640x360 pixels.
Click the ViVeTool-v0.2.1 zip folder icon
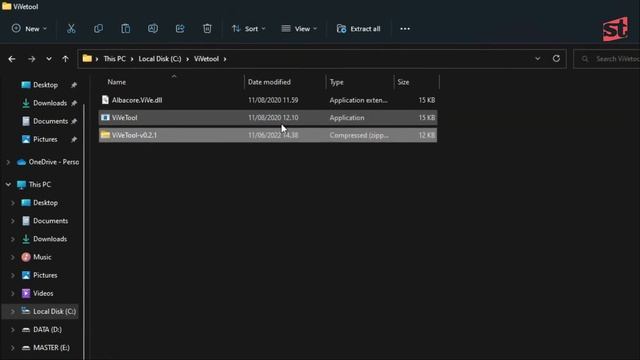[x=105, y=135]
